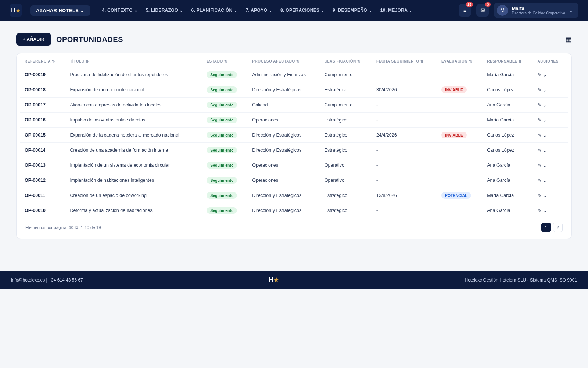588x368 pixels.
Task: Edit OP-00019 with pencil icon
Action: (x=539, y=75)
